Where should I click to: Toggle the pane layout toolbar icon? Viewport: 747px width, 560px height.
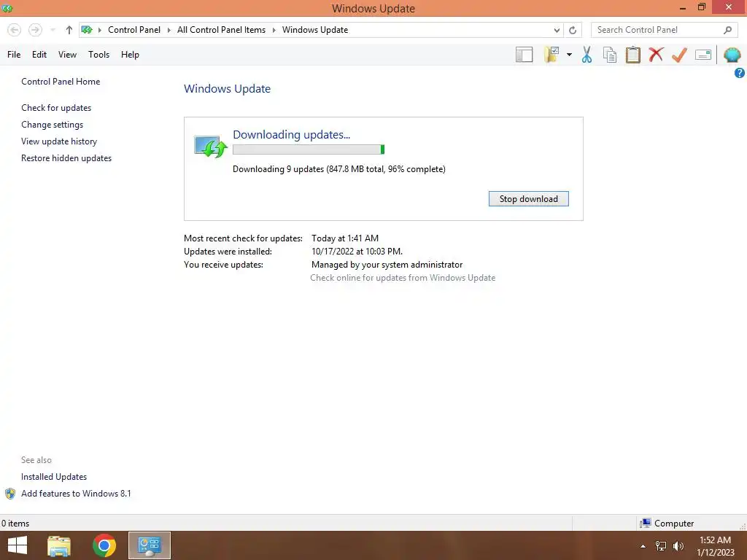point(524,55)
